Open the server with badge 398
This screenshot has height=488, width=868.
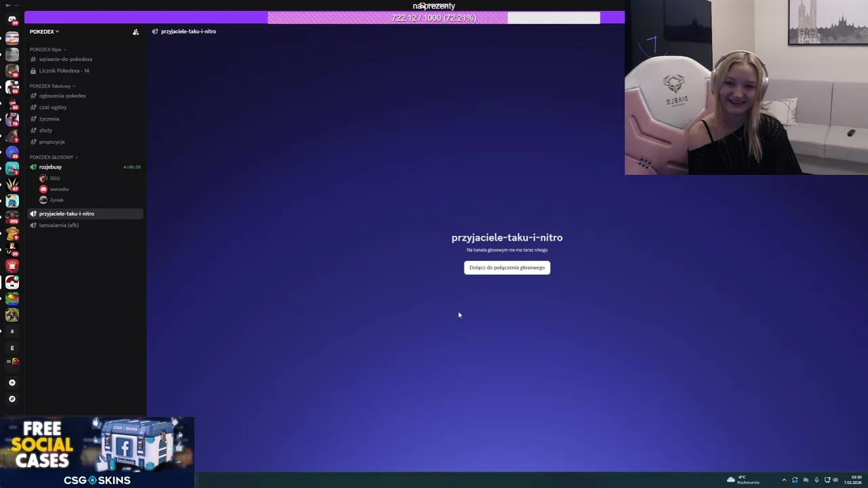[x=12, y=217]
